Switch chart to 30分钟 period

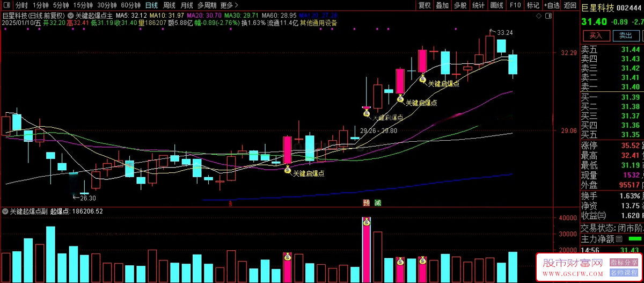[107, 5]
